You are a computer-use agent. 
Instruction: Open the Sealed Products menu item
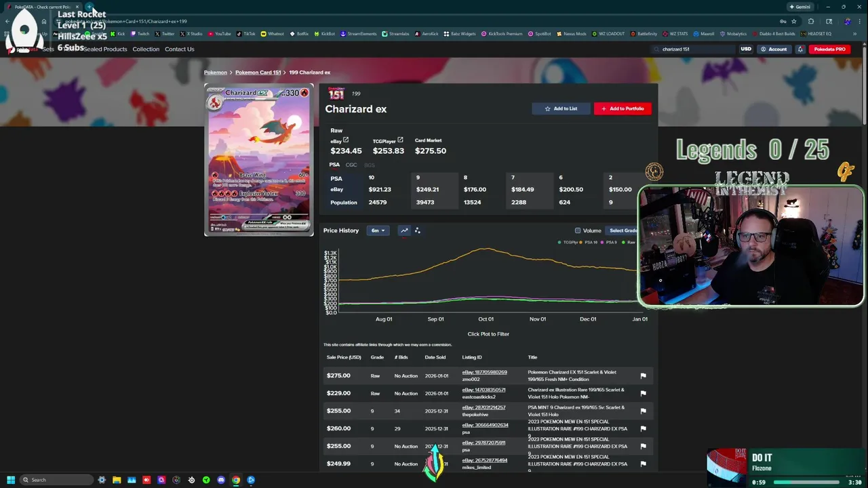click(x=105, y=49)
